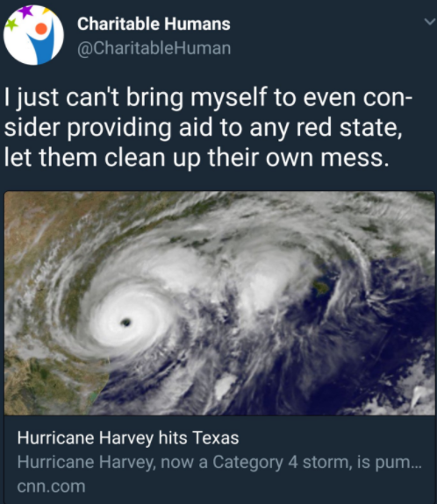437x504 pixels.
Task: Click the green star on the avatar
Action: [11, 25]
